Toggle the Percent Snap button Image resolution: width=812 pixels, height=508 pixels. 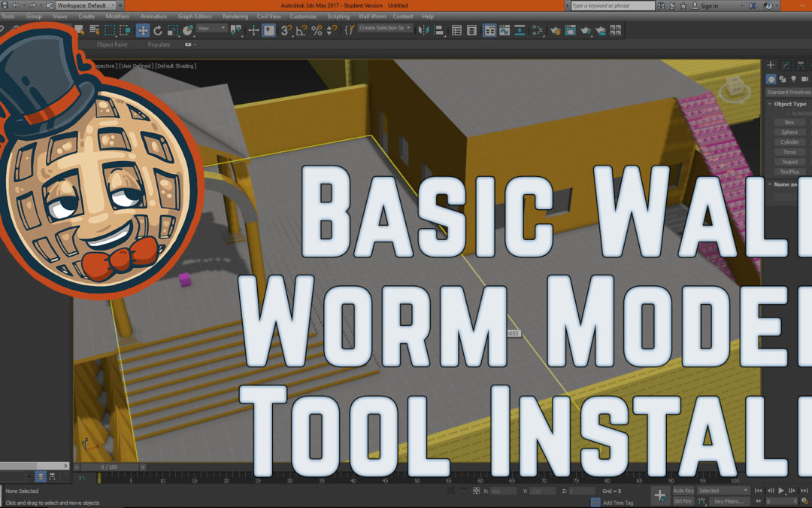tap(317, 30)
